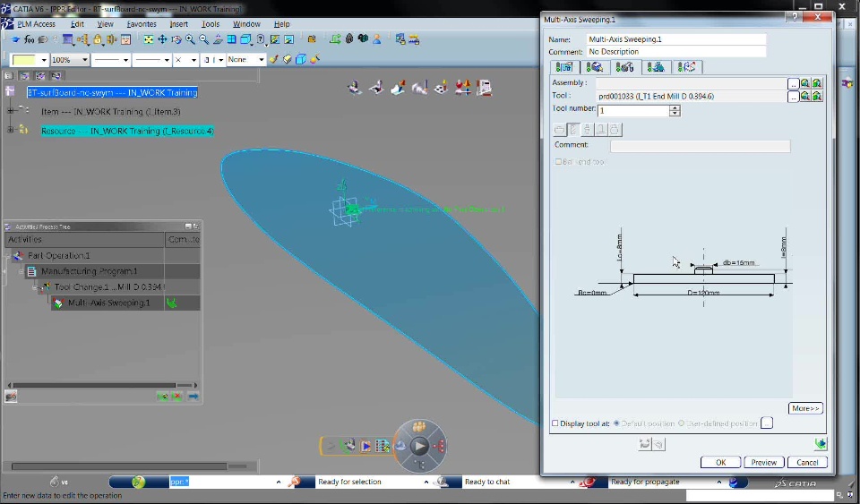Open the 100% transparency dropdown
Image resolution: width=860 pixels, height=504 pixels.
pos(85,60)
